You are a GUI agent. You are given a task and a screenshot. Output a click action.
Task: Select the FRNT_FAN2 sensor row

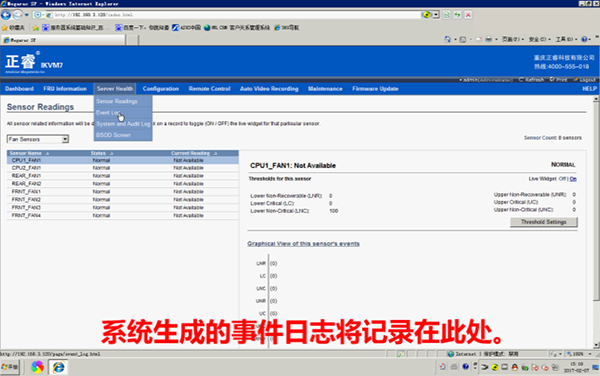coord(122,200)
